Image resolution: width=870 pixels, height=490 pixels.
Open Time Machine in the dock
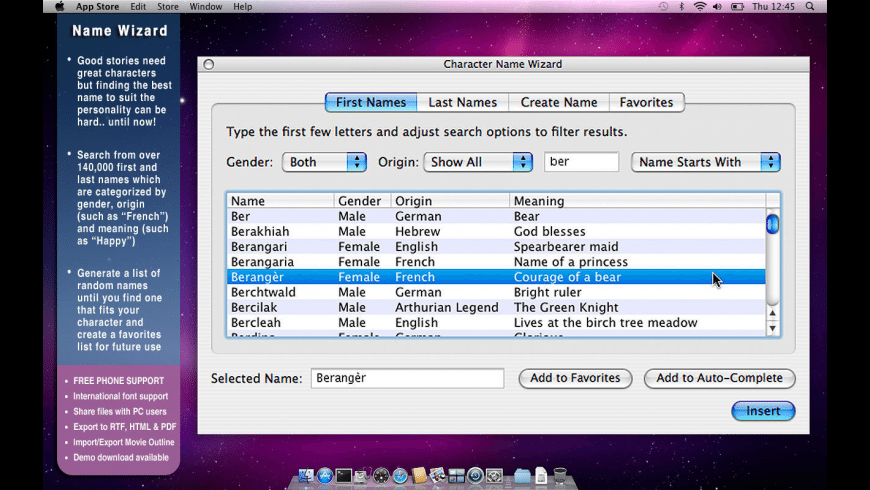tap(475, 476)
